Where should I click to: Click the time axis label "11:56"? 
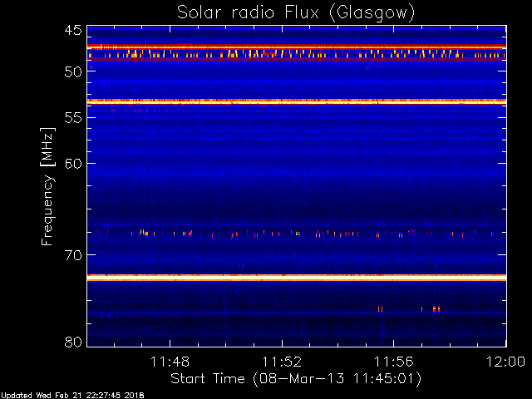393,362
